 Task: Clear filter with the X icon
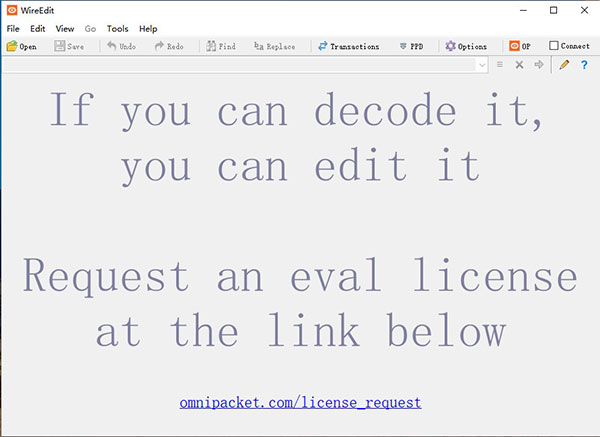pyautogui.click(x=519, y=65)
